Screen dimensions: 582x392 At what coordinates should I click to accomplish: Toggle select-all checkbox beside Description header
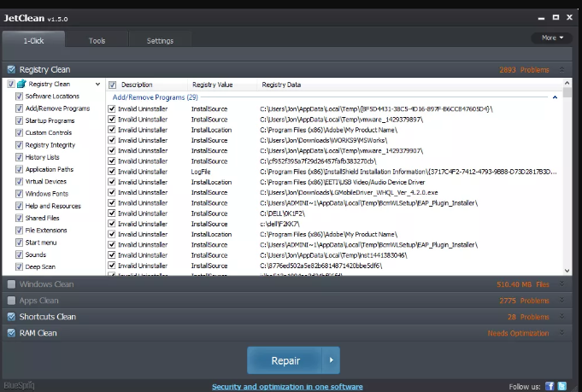click(x=112, y=85)
